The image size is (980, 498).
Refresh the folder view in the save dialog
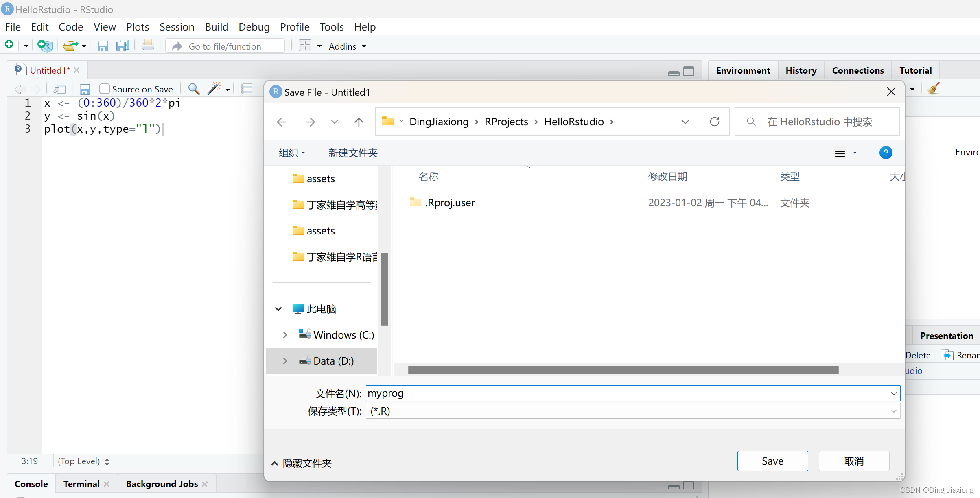coord(715,122)
